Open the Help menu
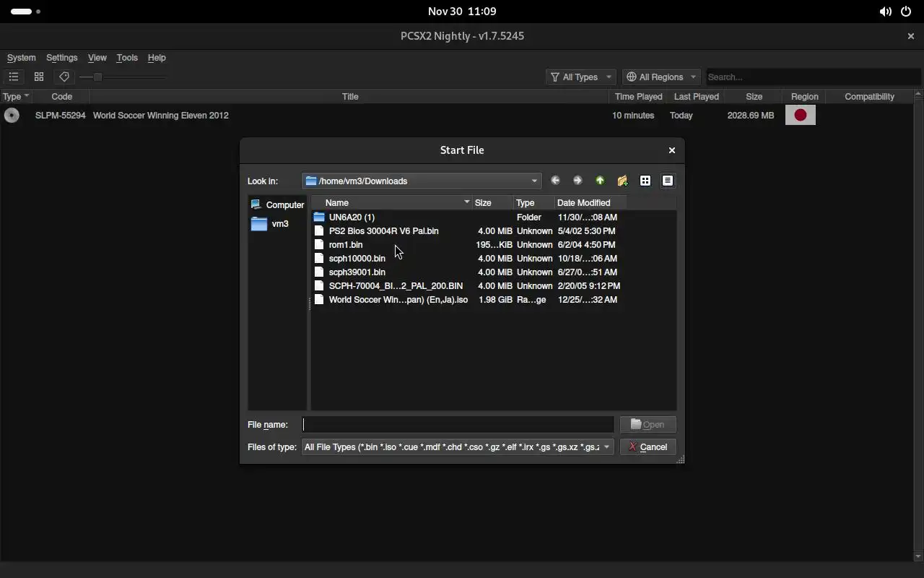 coord(157,58)
